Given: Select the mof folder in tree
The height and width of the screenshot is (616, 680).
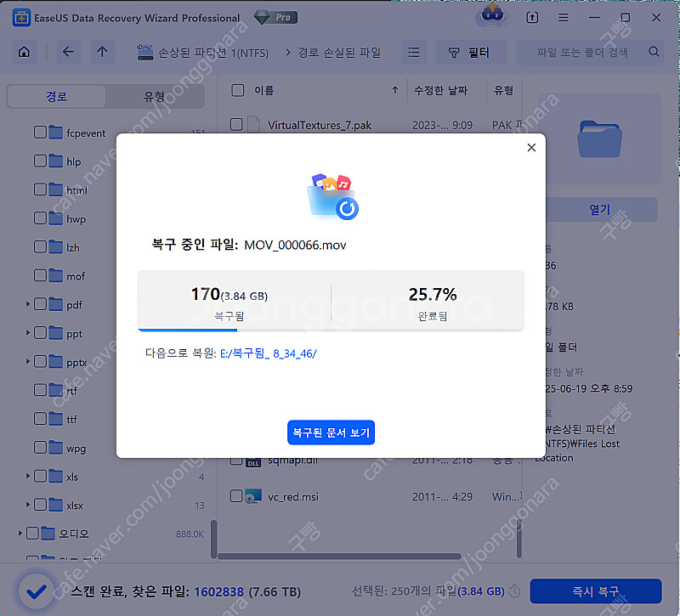Looking at the screenshot, I should (76, 276).
